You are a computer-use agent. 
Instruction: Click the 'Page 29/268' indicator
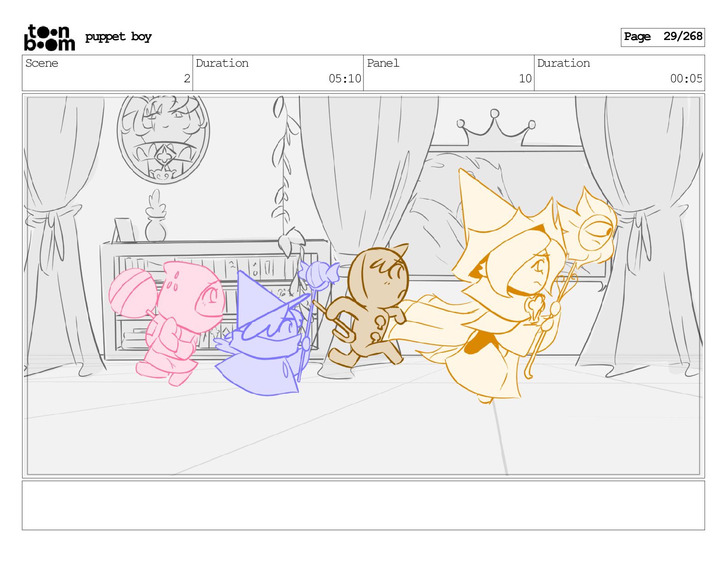(663, 37)
